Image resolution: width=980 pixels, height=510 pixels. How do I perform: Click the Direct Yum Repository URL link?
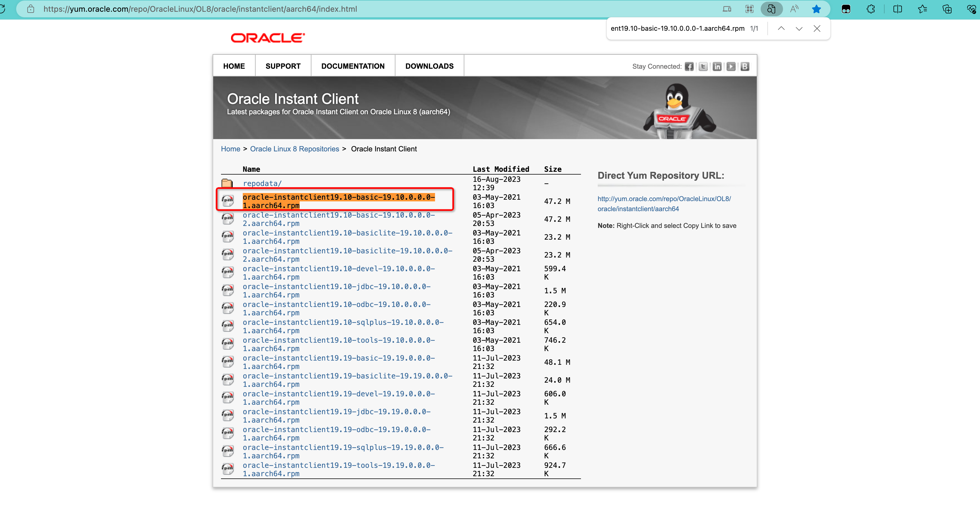(664, 204)
